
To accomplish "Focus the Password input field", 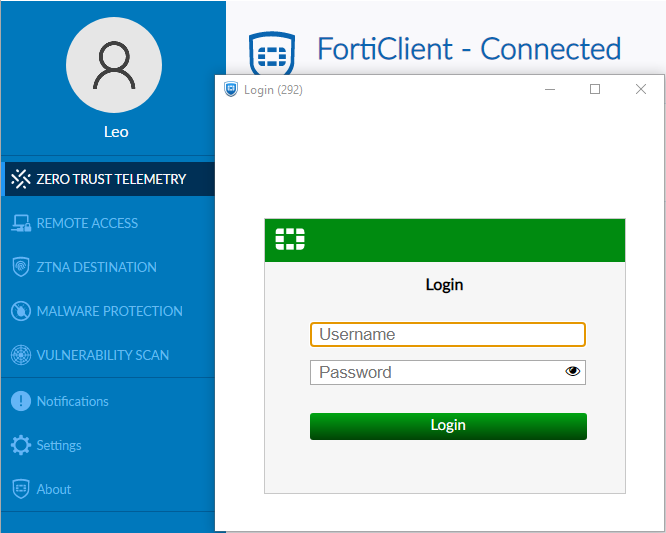I will 448,372.
